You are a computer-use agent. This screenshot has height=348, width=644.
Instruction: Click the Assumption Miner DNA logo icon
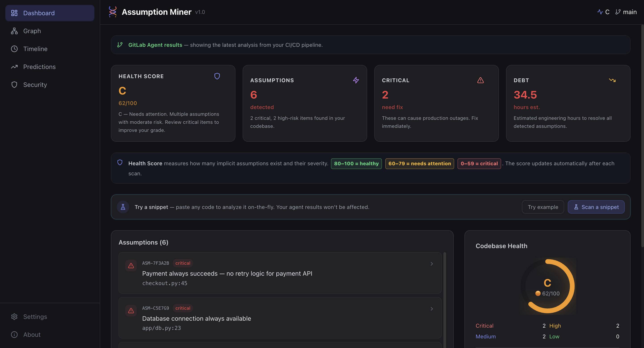112,12
